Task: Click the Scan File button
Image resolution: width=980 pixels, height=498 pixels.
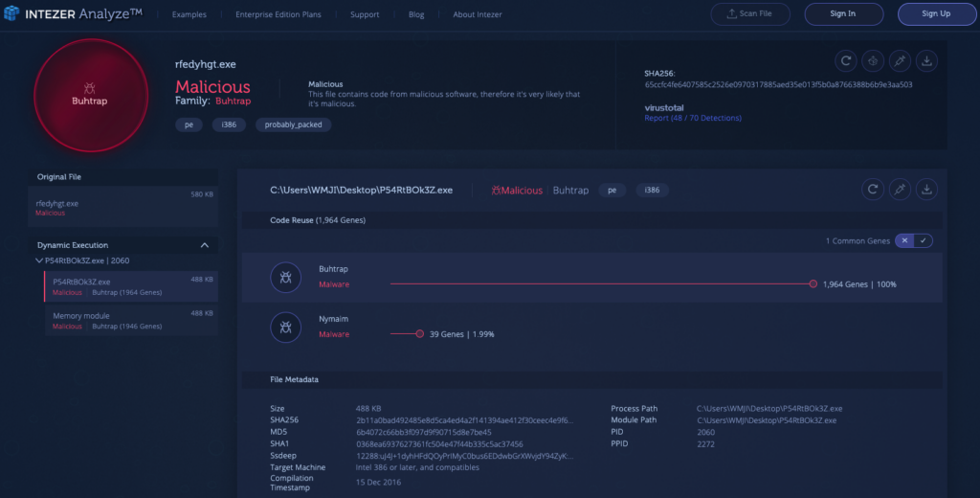Action: [750, 13]
